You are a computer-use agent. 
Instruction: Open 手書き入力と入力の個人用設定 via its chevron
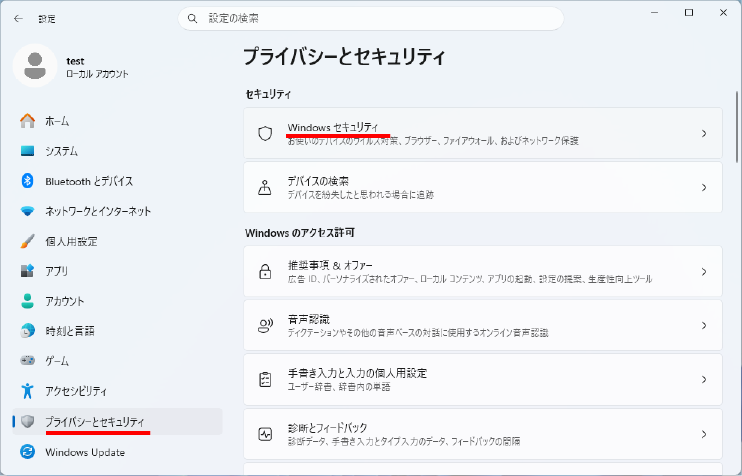(x=704, y=379)
